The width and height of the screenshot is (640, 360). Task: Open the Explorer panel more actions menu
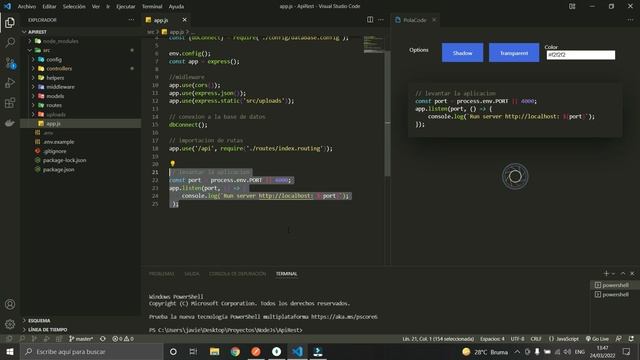coord(131,20)
